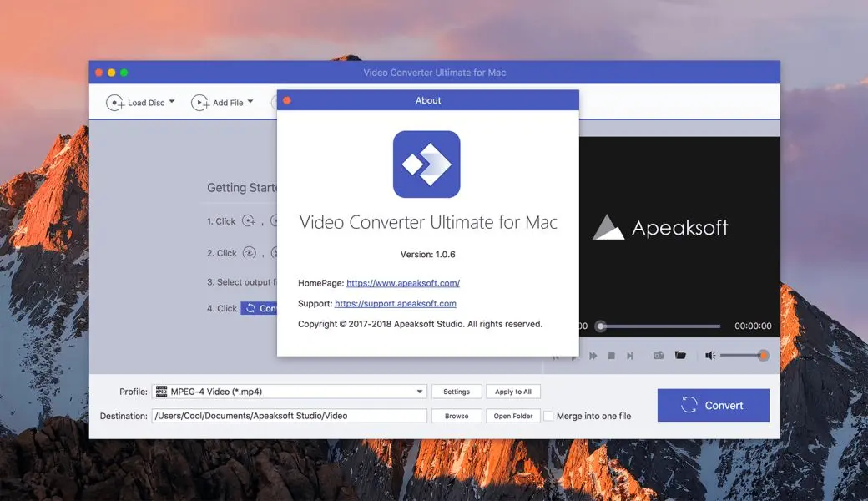Click the Add File icon
The width and height of the screenshot is (868, 501).
point(200,102)
